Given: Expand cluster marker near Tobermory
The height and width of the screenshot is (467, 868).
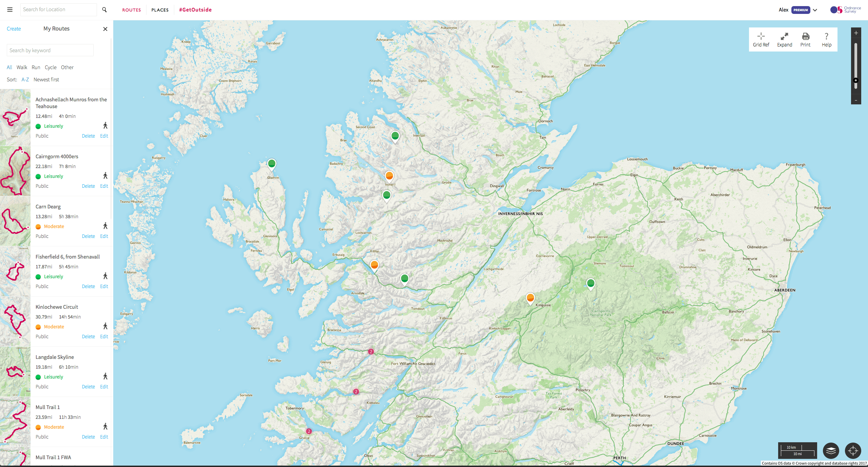Looking at the screenshot, I should pos(309,431).
